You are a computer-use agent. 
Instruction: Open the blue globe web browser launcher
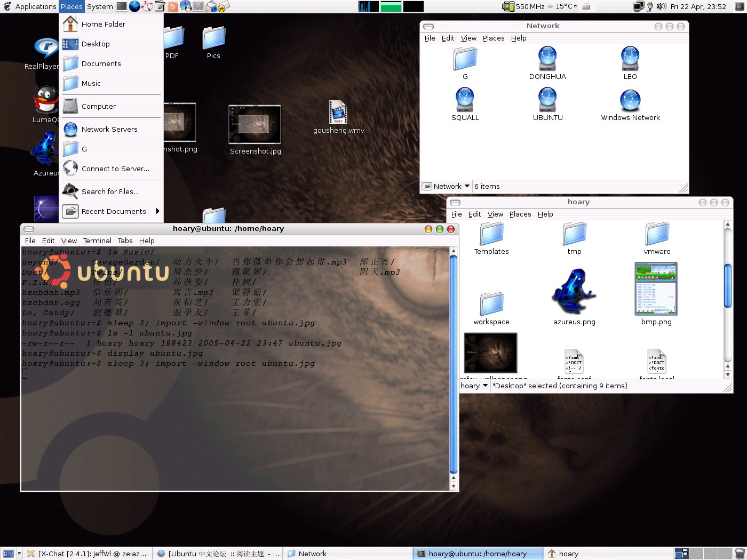click(134, 6)
